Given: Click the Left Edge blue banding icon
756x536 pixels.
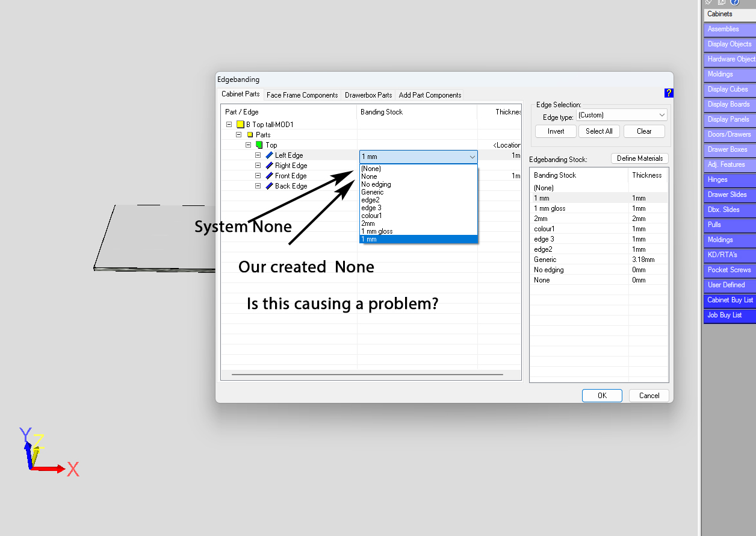Looking at the screenshot, I should 269,155.
